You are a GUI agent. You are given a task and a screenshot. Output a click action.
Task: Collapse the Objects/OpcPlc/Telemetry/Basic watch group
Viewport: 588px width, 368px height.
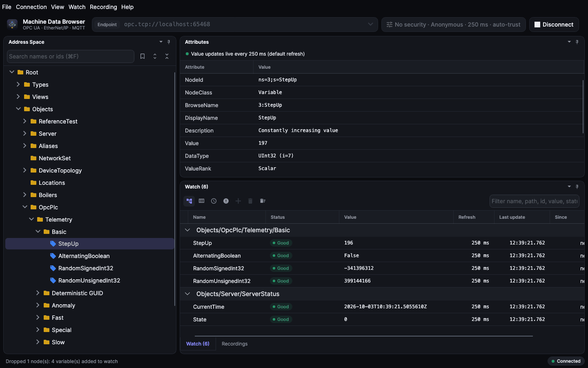pyautogui.click(x=187, y=230)
